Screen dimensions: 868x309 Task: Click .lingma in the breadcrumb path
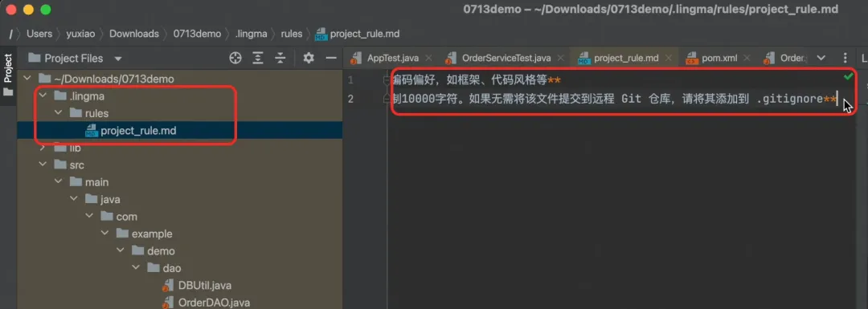[x=251, y=34]
